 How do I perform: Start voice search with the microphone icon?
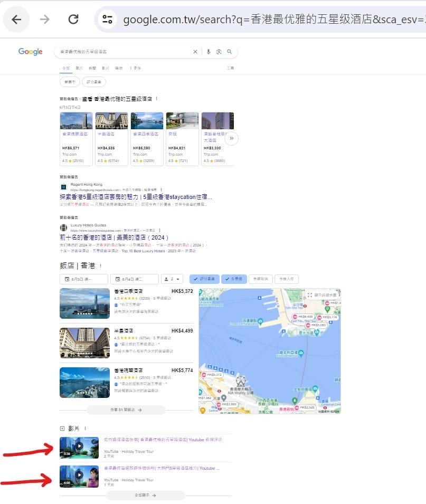(209, 52)
